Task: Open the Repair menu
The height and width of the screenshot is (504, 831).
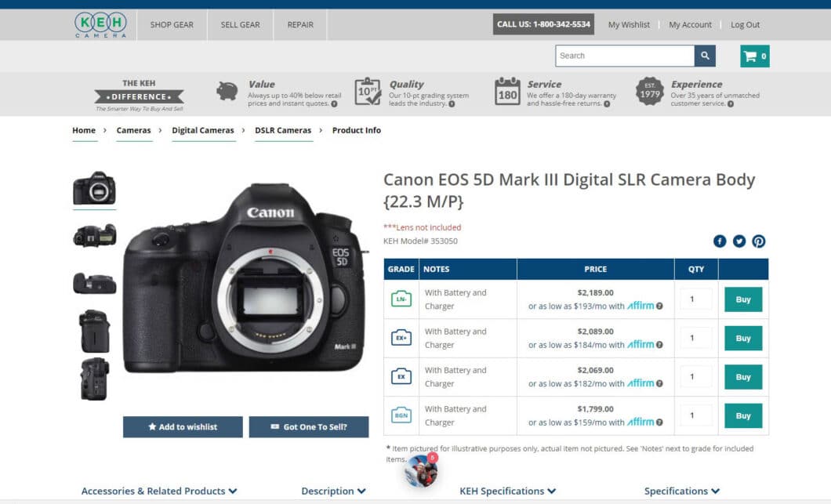Action: (x=300, y=25)
